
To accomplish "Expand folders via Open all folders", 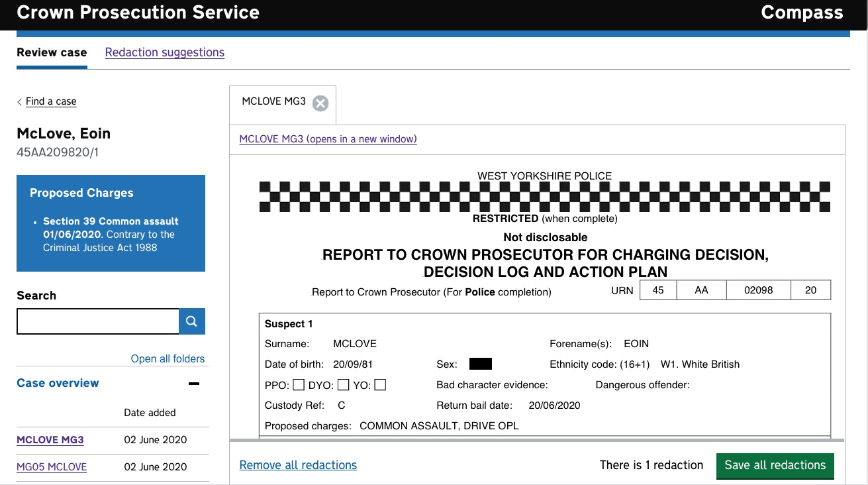I will [168, 358].
